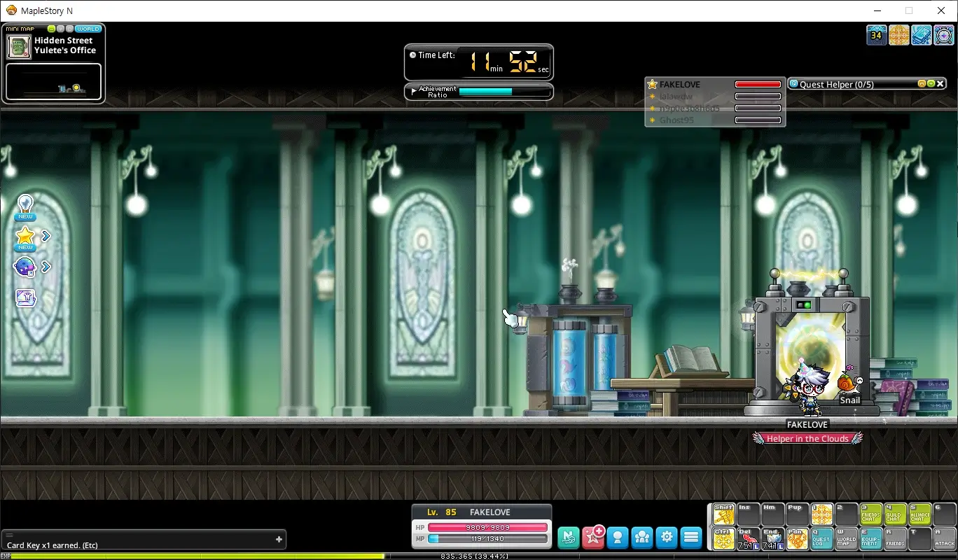The width and height of the screenshot is (958, 560).
Task: Click the FAKELOVE character name tag
Action: [807, 425]
